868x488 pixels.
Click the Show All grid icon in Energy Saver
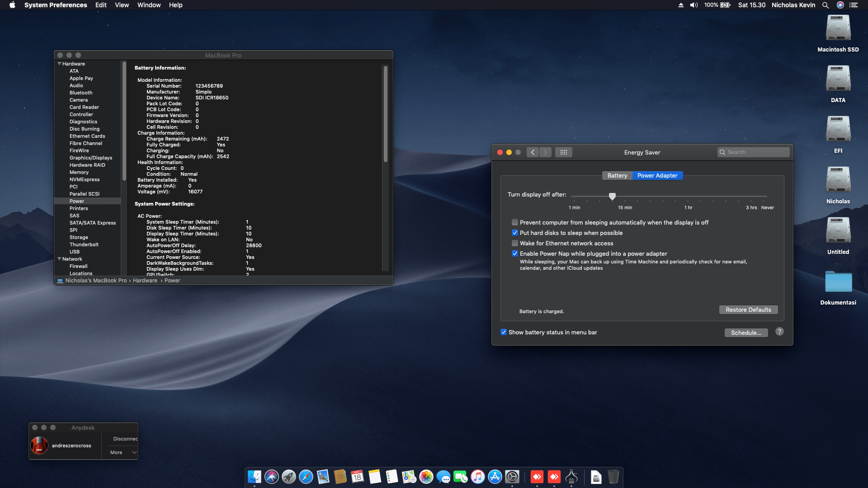563,152
